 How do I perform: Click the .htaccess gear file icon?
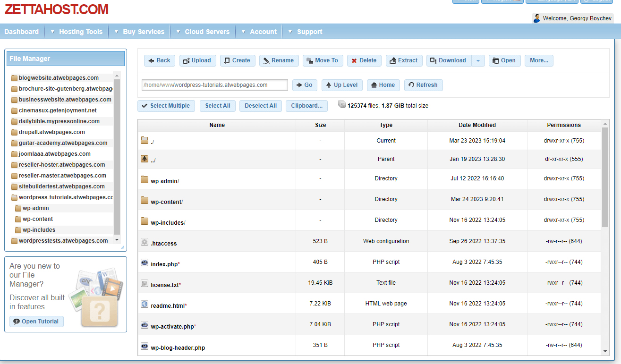(x=145, y=242)
